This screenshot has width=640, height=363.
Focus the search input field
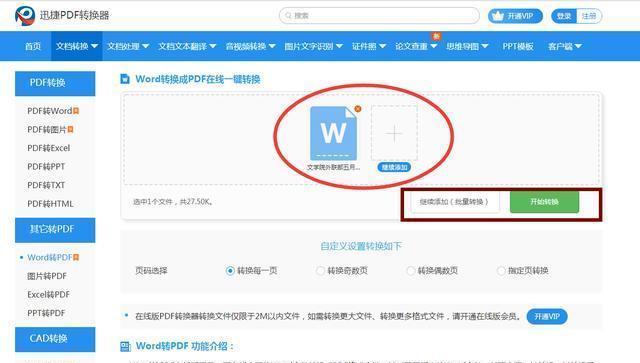(379, 16)
